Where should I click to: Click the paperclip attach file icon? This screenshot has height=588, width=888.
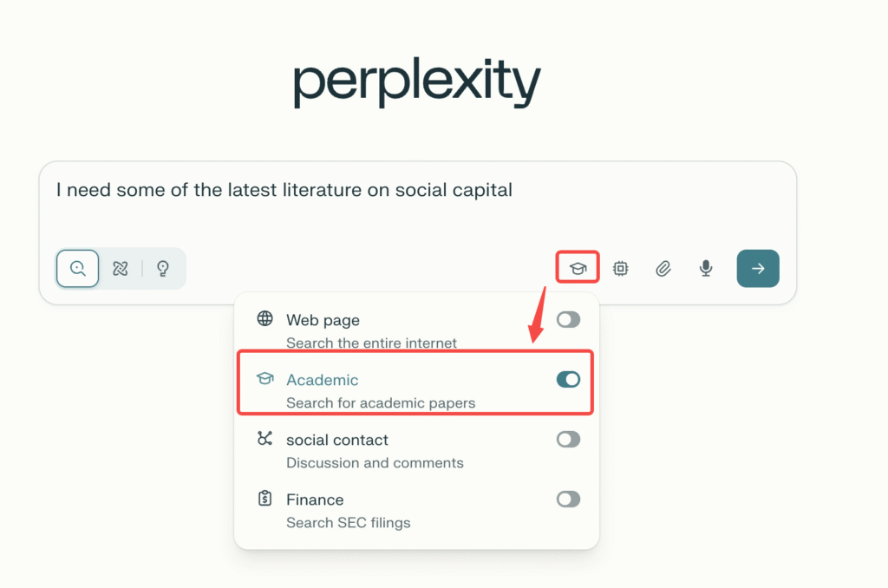[x=663, y=269]
